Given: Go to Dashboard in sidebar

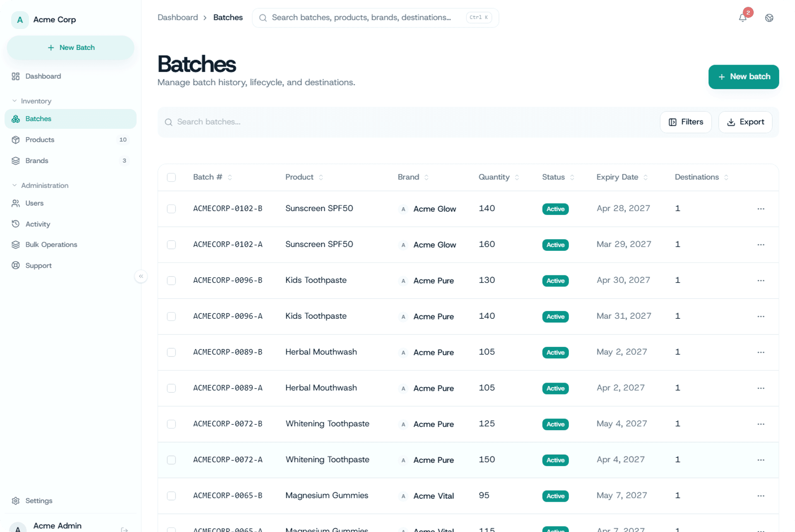Looking at the screenshot, I should point(70,76).
